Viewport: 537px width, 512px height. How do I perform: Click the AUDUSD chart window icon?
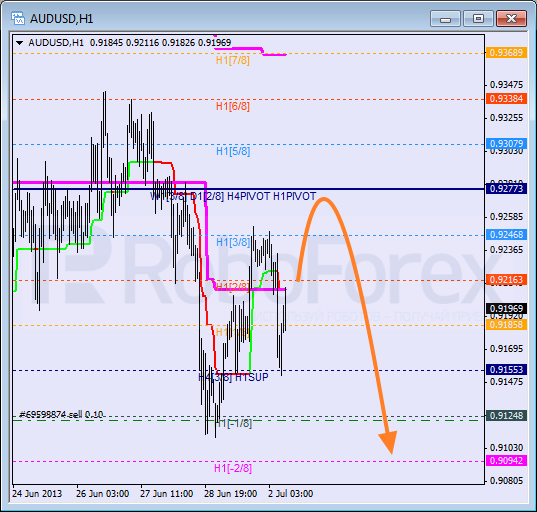17,18
